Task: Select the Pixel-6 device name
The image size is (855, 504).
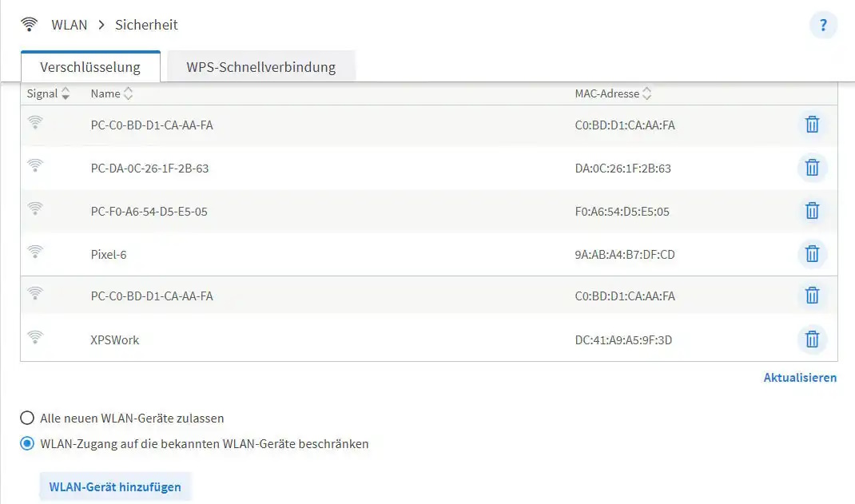Action: (x=109, y=255)
